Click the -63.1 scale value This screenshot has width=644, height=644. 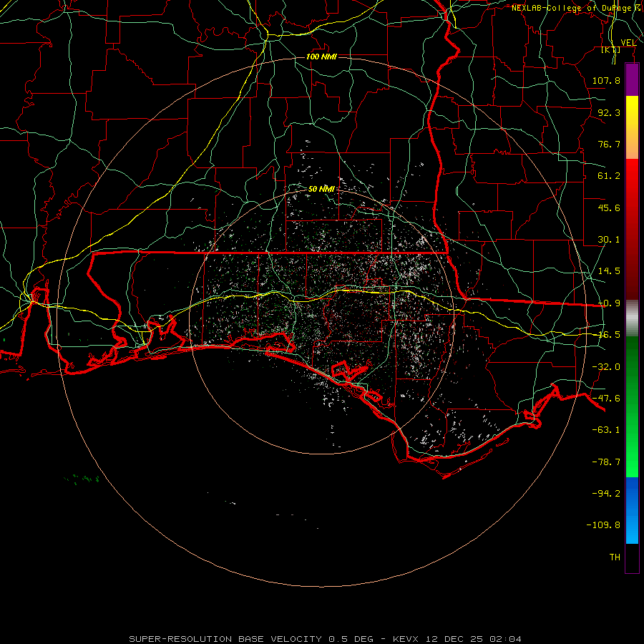pyautogui.click(x=606, y=430)
